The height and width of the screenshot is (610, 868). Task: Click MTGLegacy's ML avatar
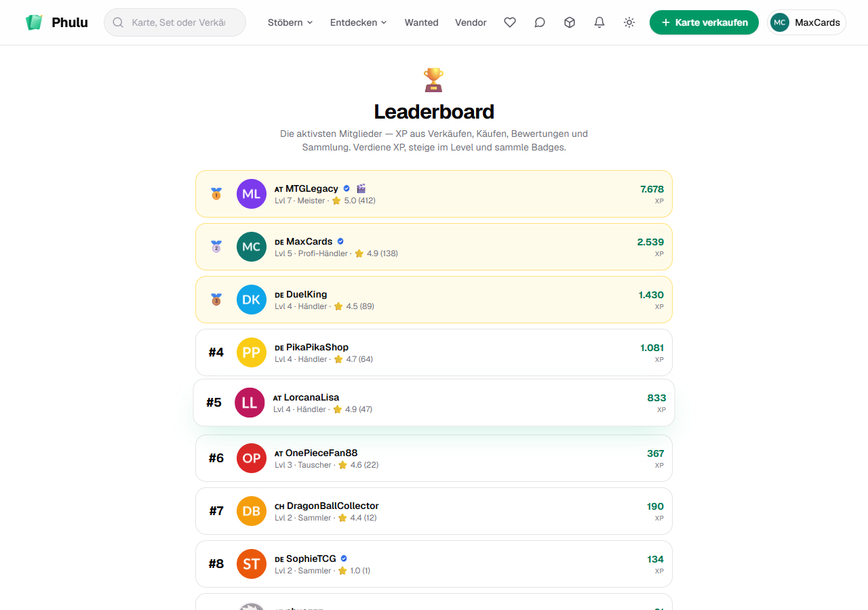[252, 194]
